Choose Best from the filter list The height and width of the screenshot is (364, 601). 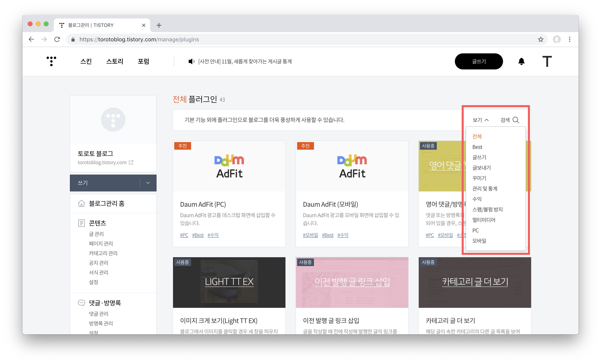click(x=477, y=147)
